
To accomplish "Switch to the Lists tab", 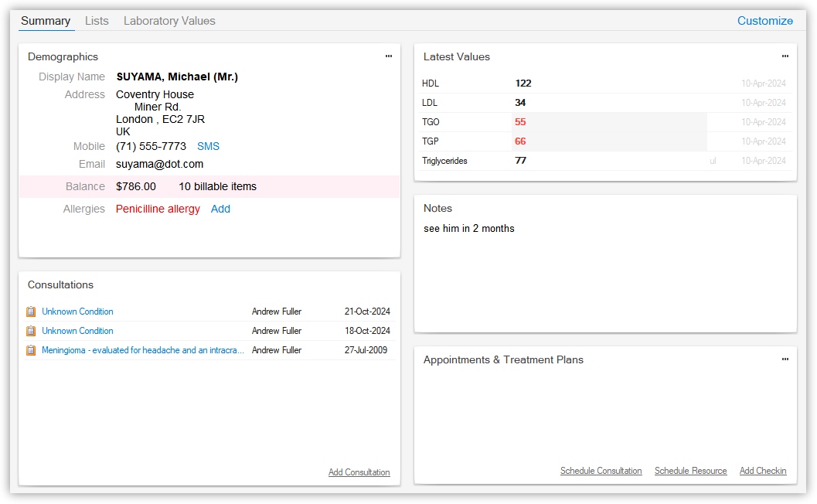I will pos(97,21).
